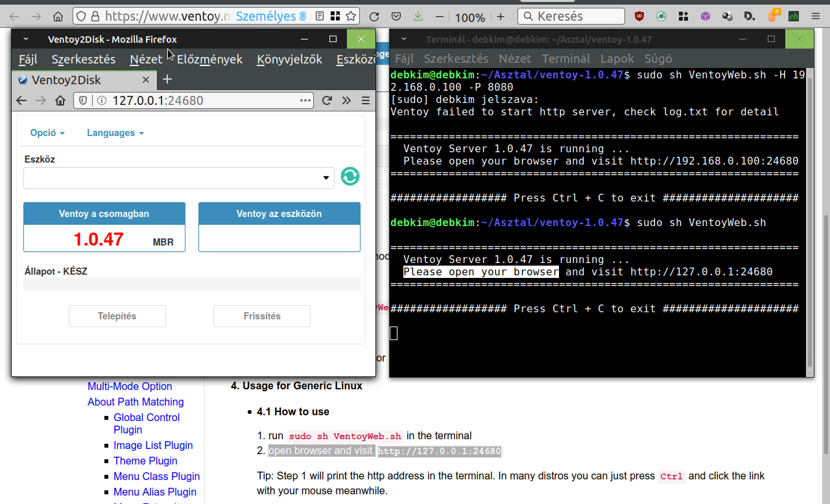Zoom out with the minus button
Image resolution: width=830 pixels, height=504 pixels.
(440, 16)
